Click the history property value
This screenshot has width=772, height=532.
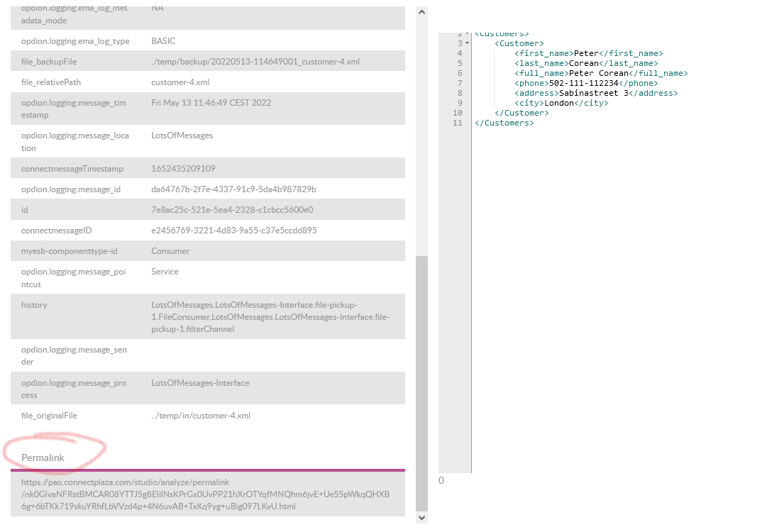270,317
